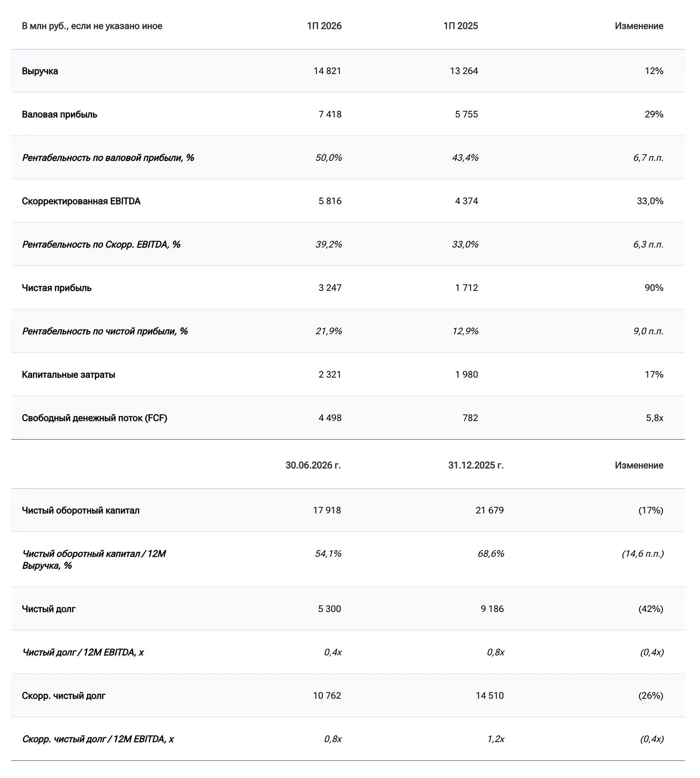The width and height of the screenshot is (700, 778).
Task: Click the 1П 2025 column header
Action: coord(460,26)
